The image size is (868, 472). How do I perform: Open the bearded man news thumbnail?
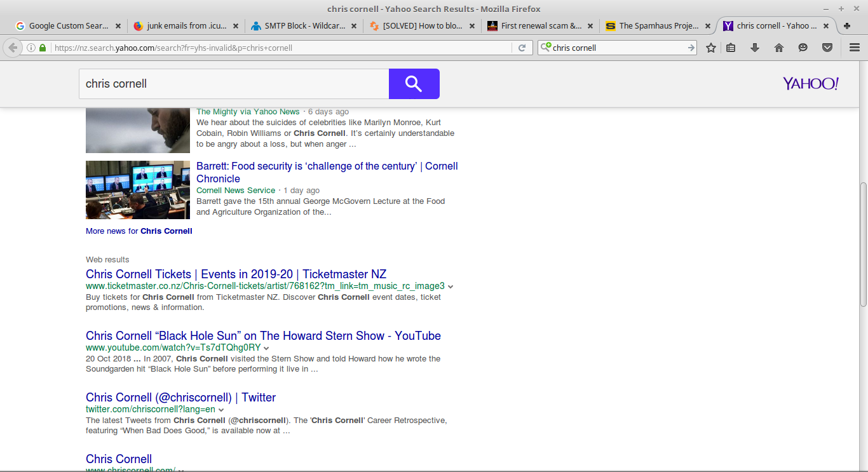[138, 131]
